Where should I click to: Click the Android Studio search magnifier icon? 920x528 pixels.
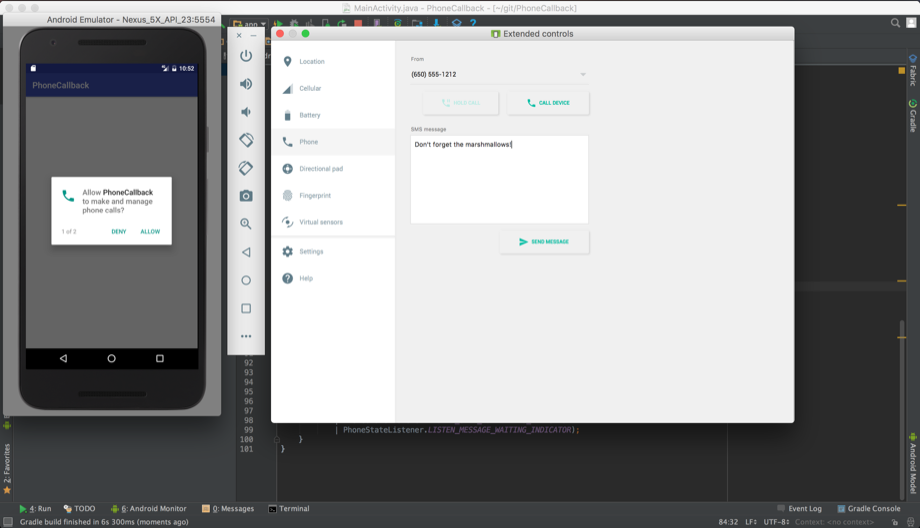click(x=895, y=23)
